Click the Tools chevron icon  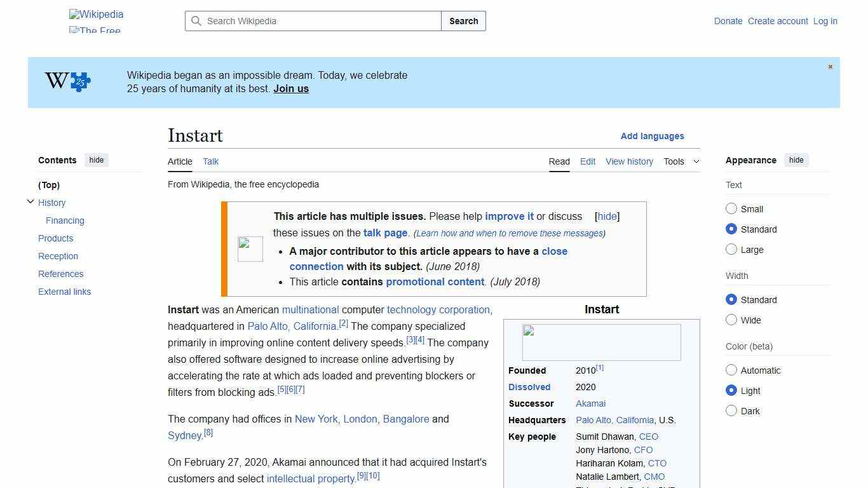coord(696,161)
